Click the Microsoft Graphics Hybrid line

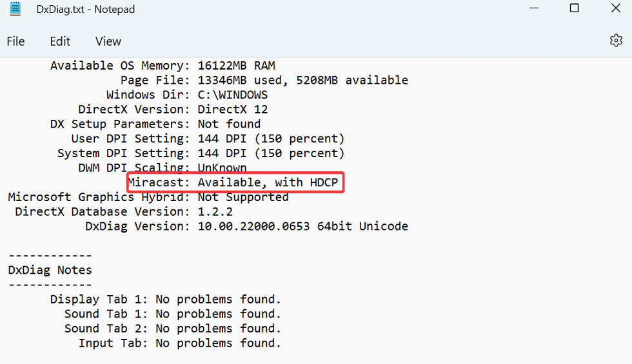148,197
